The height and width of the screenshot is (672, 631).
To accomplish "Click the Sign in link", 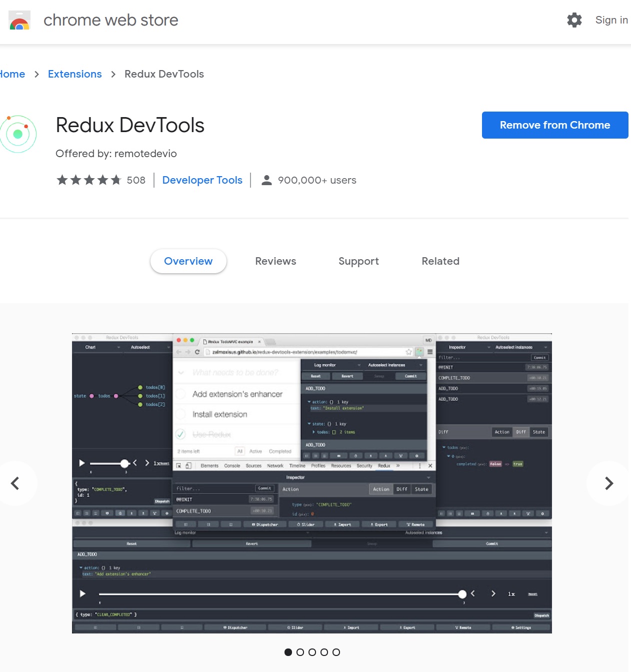I will click(x=611, y=20).
